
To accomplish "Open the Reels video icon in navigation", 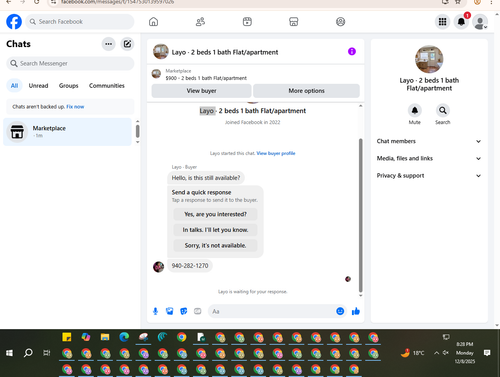I will tap(247, 22).
